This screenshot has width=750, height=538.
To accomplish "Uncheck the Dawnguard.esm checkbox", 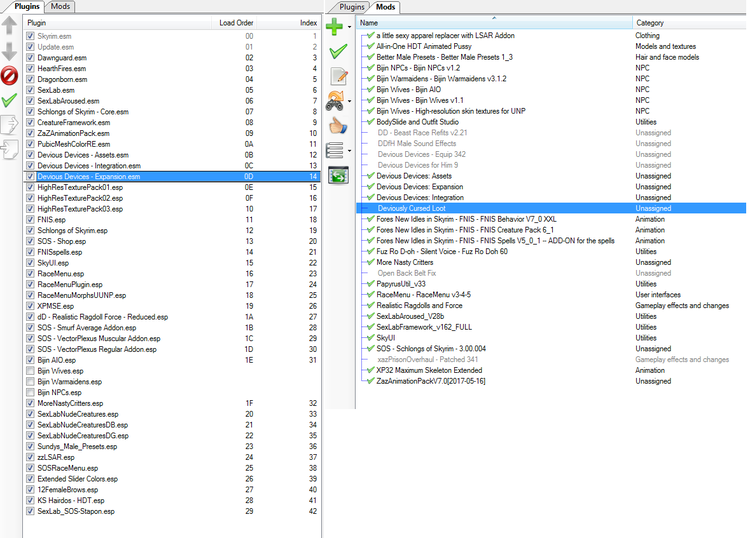I will point(30,57).
